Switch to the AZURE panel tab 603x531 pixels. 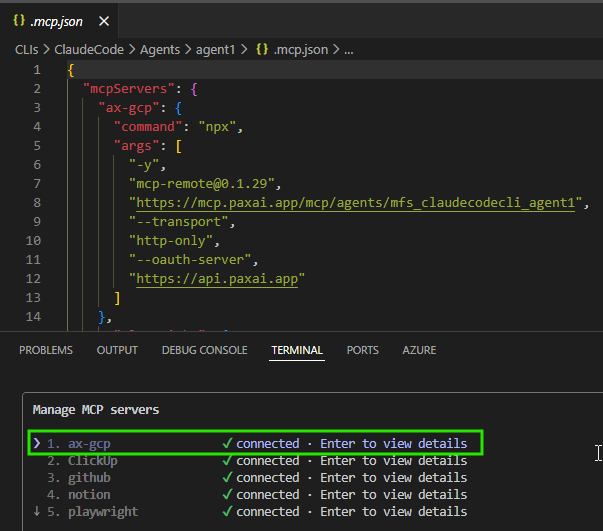tap(419, 350)
